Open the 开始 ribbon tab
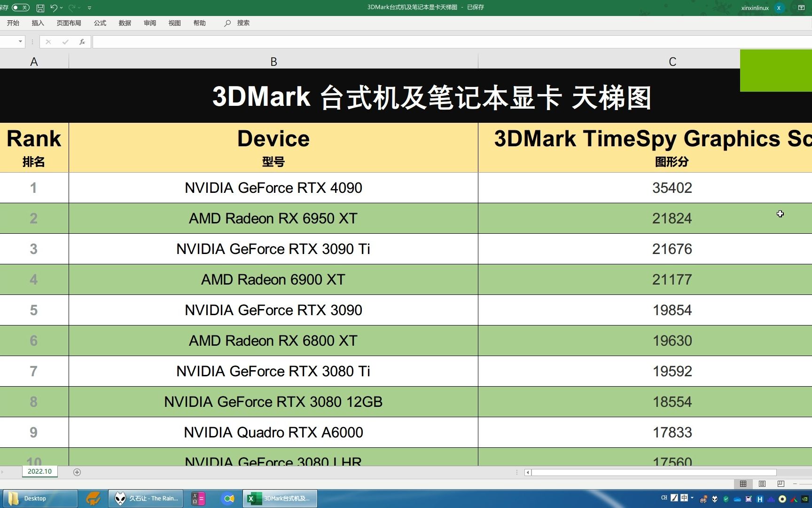Screen dimensions: 812x508 pos(13,23)
